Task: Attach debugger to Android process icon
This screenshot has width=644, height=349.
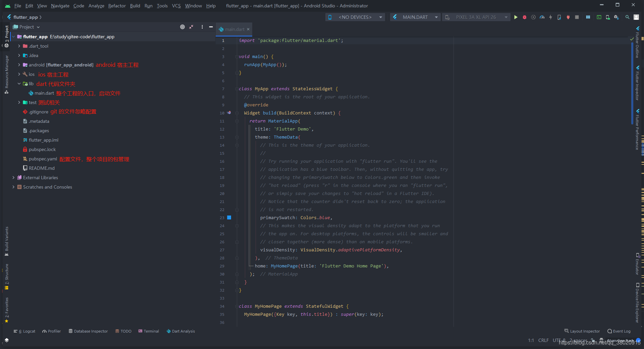Action: click(568, 17)
